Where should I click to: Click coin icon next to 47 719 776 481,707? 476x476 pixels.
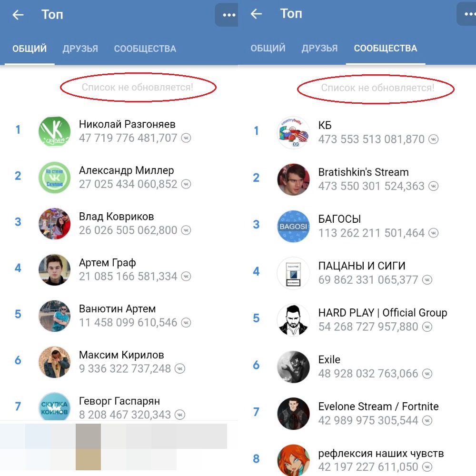186,138
